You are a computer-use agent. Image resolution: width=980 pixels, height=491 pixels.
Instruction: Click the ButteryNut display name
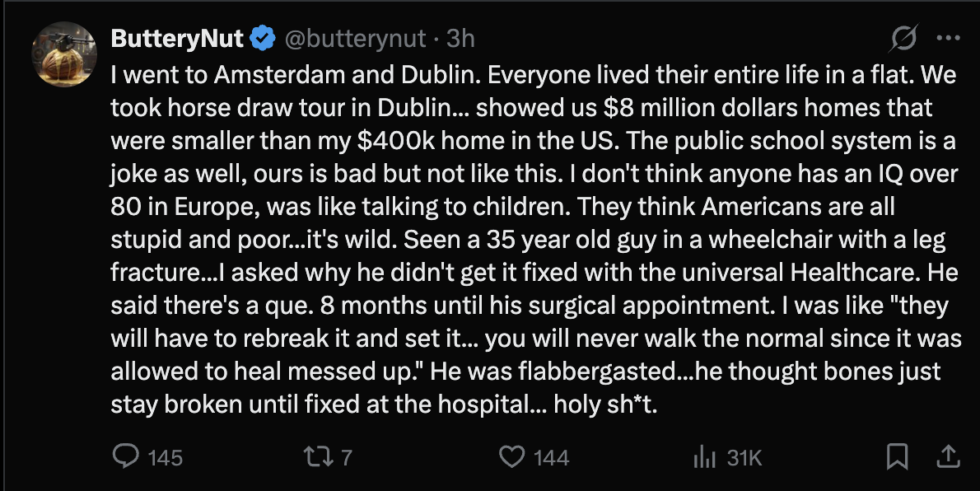(x=176, y=39)
